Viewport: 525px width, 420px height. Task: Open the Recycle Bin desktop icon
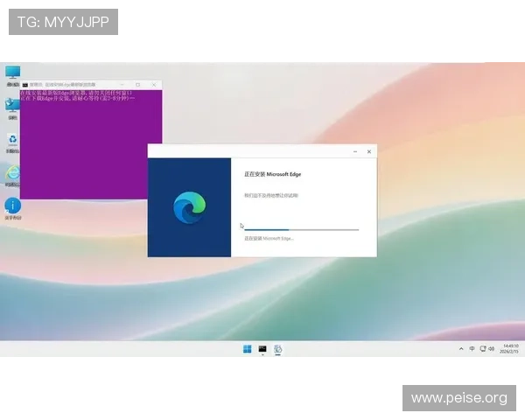point(12,140)
